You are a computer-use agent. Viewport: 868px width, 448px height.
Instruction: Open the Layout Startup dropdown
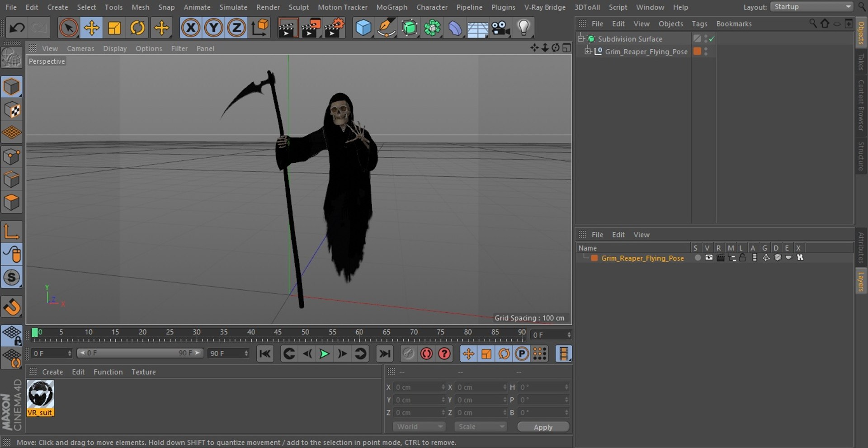tap(811, 7)
